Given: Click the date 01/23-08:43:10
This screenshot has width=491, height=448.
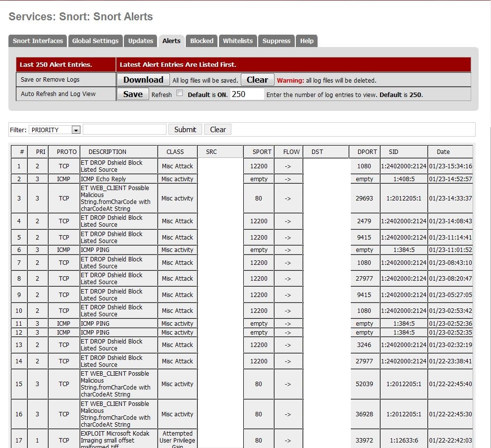Looking at the screenshot, I should [450, 263].
